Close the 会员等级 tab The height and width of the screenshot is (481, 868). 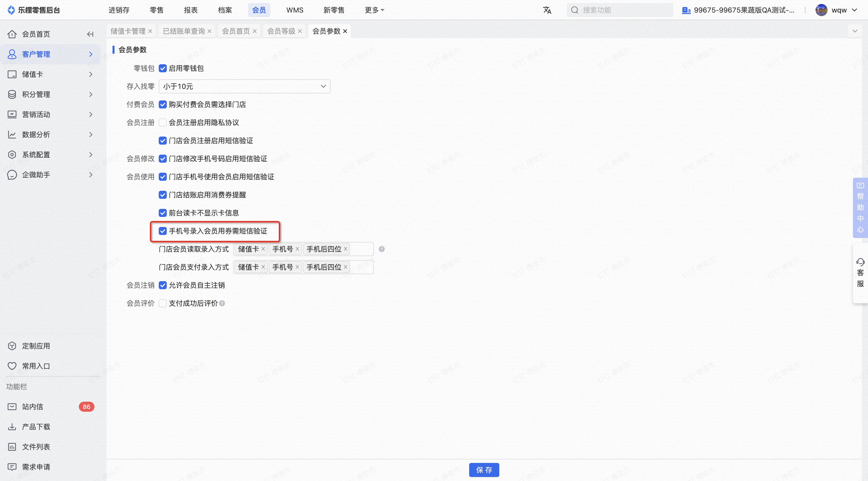point(300,31)
